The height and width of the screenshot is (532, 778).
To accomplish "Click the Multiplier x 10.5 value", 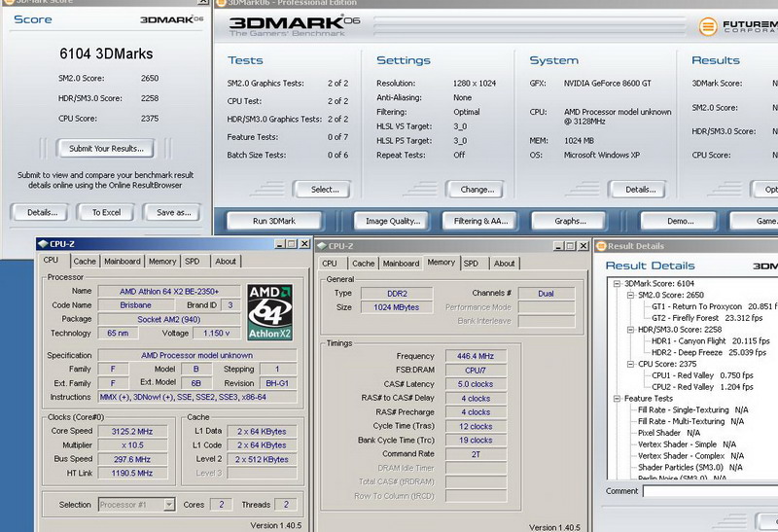I will click(x=132, y=445).
